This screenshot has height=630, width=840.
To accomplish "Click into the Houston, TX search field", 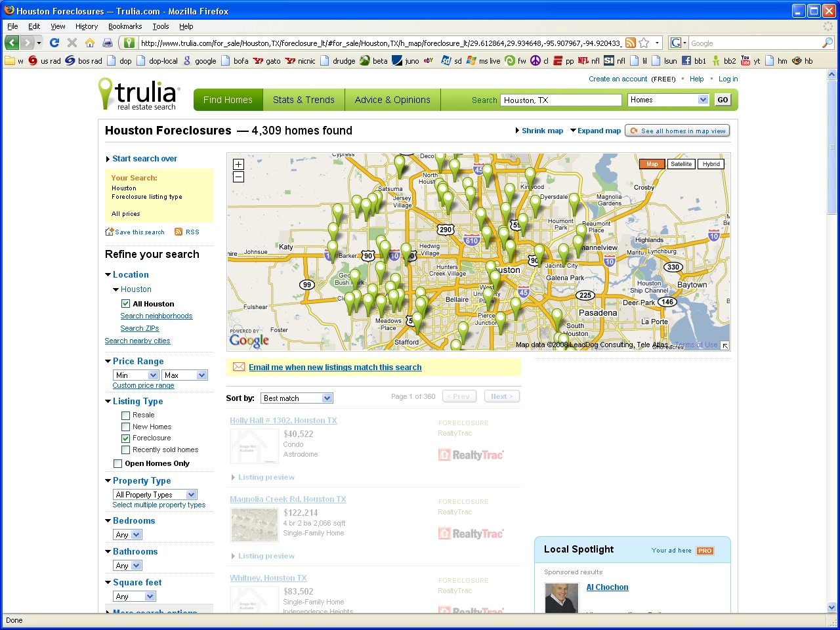I will (562, 100).
